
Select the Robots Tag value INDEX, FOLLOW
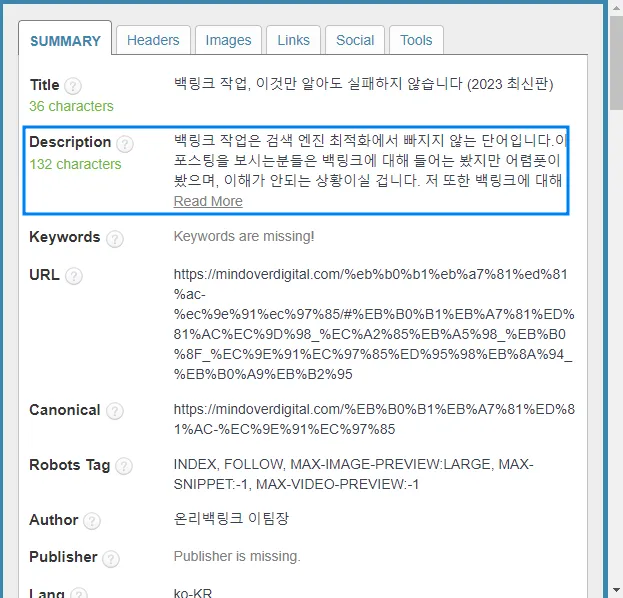tap(353, 474)
